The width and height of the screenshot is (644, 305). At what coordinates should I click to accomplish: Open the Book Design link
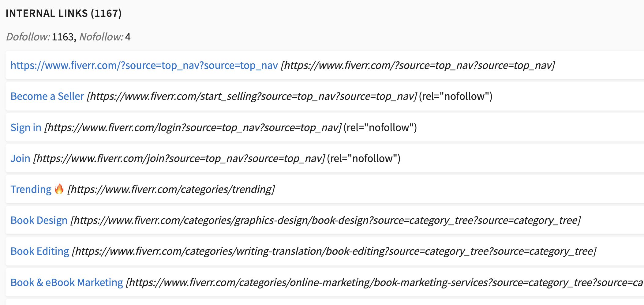point(39,220)
